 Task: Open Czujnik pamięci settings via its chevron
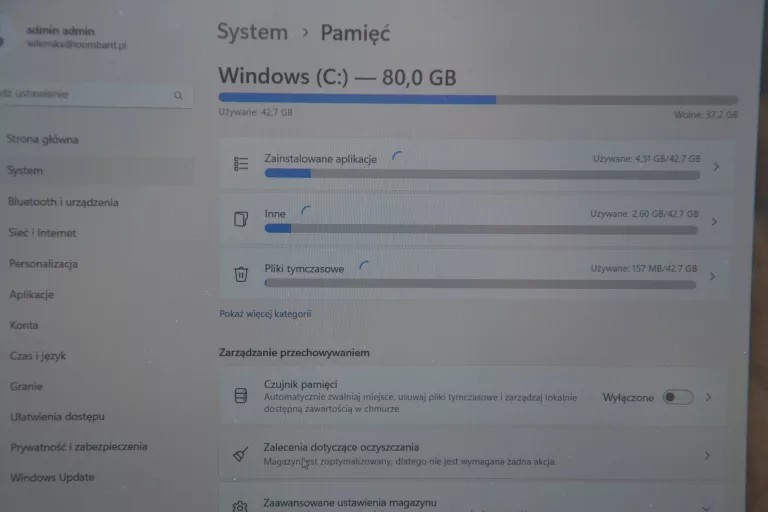[709, 397]
